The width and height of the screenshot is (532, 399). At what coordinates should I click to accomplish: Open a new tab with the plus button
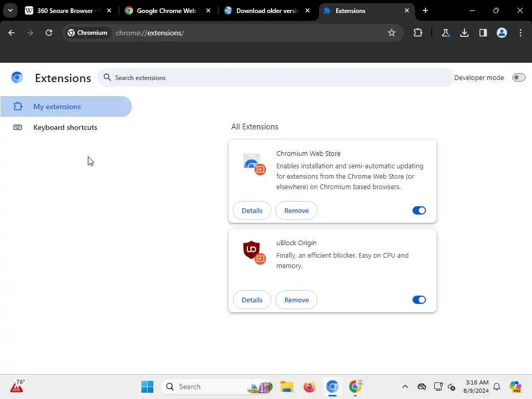tap(425, 10)
